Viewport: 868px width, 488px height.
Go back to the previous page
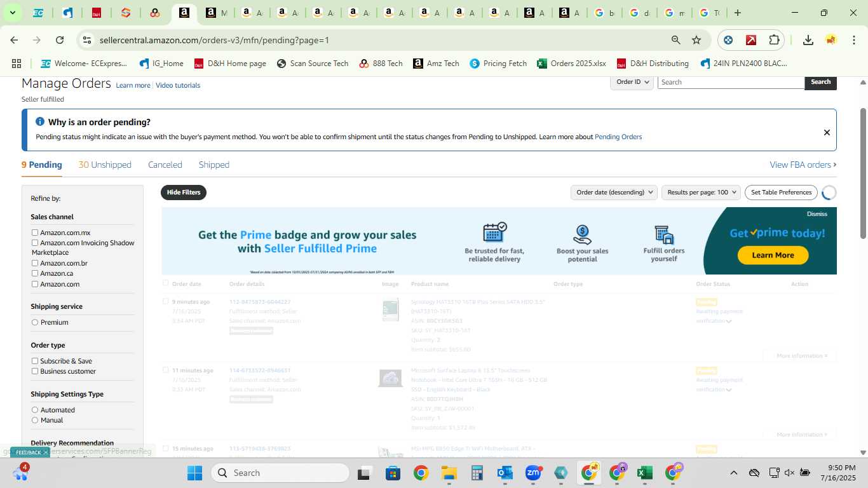[x=14, y=40]
